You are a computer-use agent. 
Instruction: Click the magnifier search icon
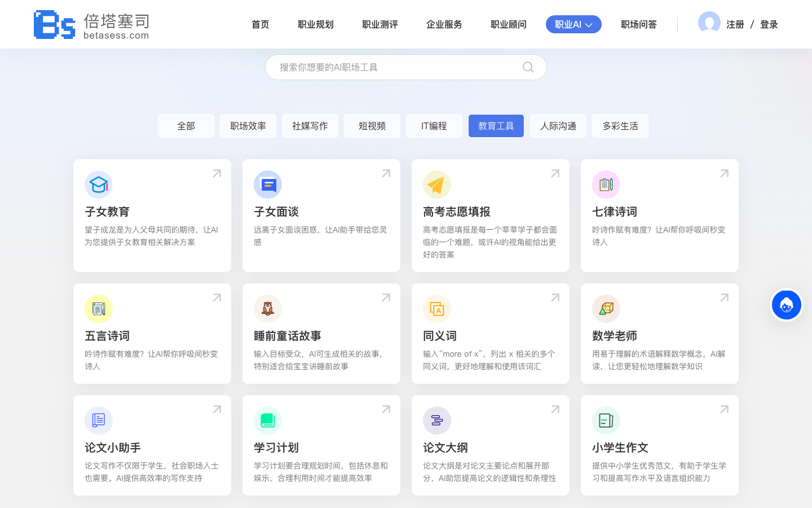click(x=528, y=67)
